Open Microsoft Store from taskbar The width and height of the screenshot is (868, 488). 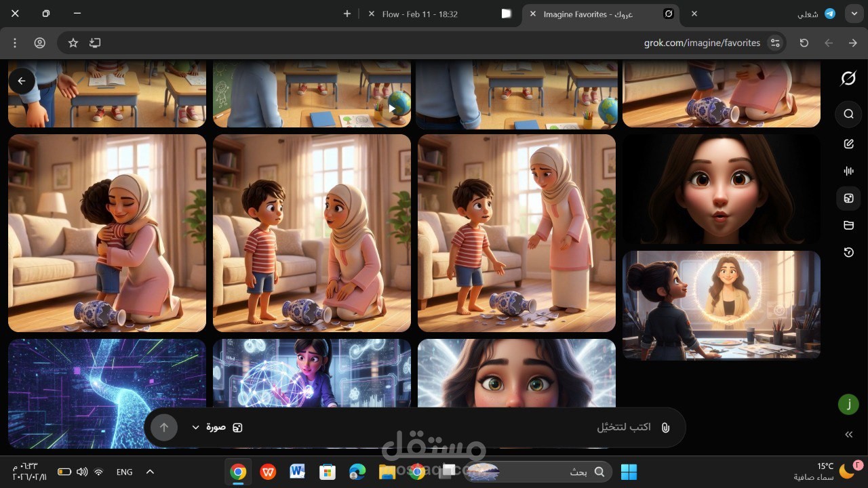(x=328, y=472)
